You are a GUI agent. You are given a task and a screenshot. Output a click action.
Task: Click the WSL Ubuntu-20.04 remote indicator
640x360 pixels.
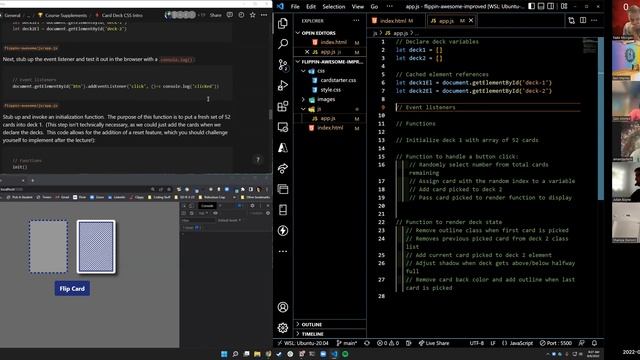pyautogui.click(x=303, y=343)
